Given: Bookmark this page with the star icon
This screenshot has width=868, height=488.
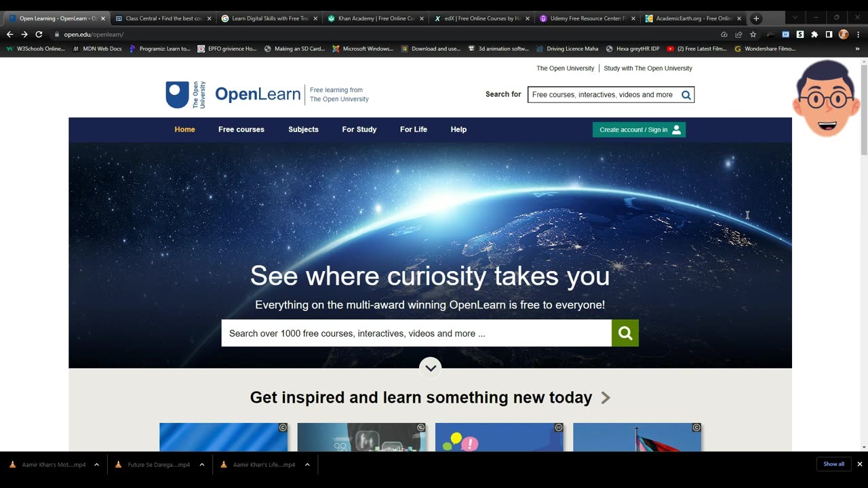Looking at the screenshot, I should coord(753,35).
